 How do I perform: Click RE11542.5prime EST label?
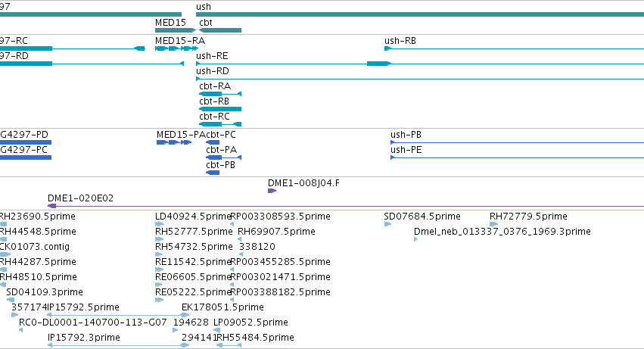tap(193, 262)
